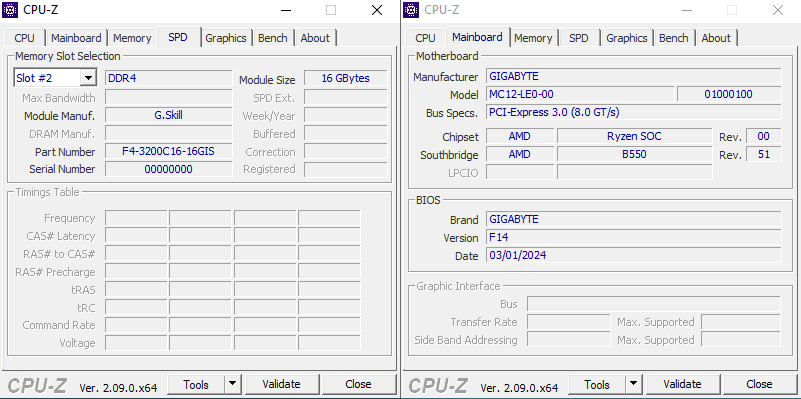Expand Tools dropdown arrow in right window

633,384
